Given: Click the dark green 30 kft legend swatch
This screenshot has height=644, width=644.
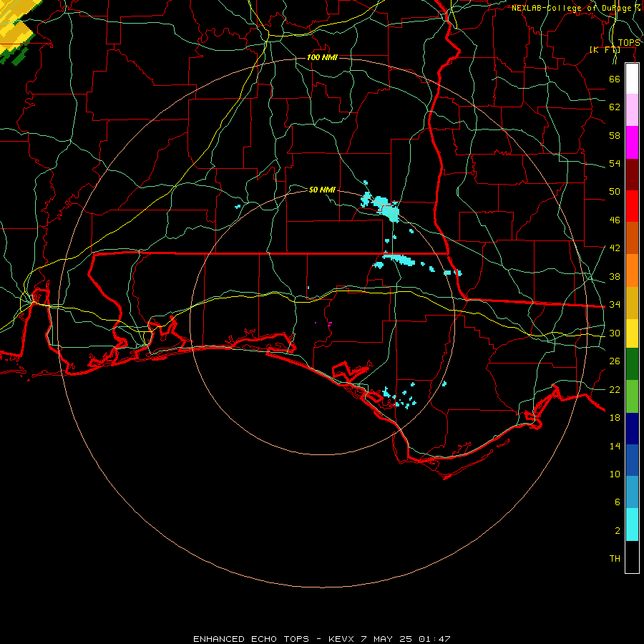Looking at the screenshot, I should coord(632,364).
